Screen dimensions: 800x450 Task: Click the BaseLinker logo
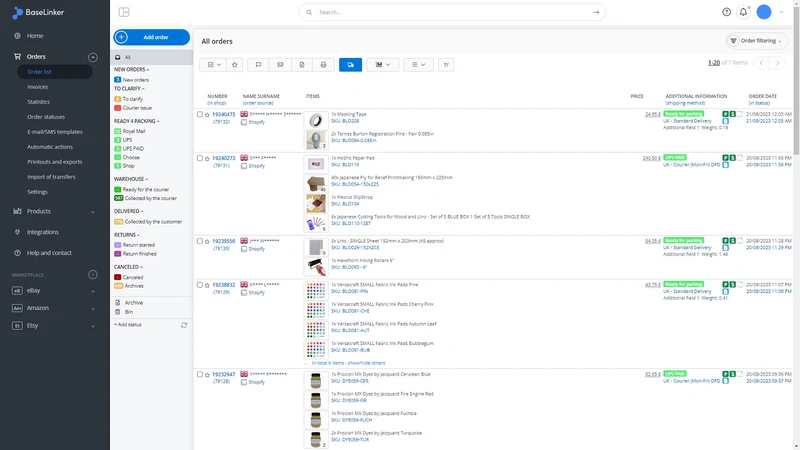38,12
